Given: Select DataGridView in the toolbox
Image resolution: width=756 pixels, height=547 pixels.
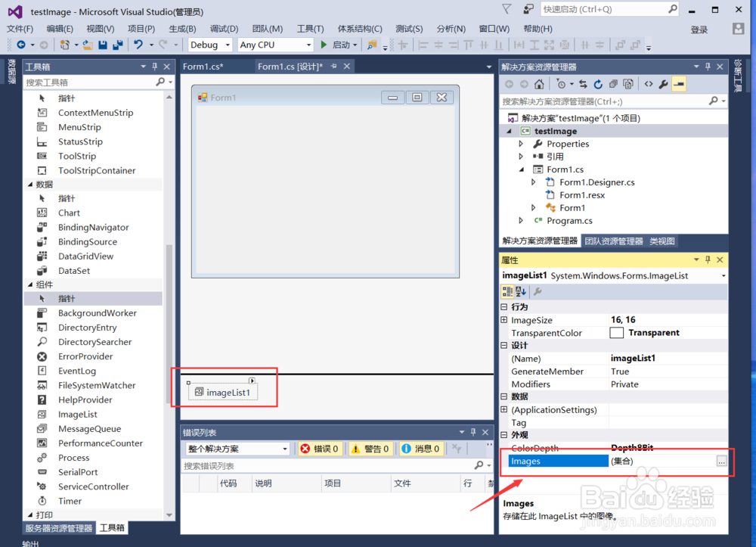Looking at the screenshot, I should point(86,256).
